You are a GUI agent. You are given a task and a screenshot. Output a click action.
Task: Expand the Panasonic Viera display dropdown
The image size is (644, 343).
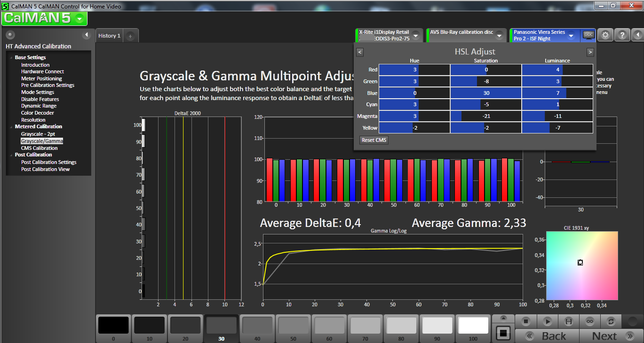click(x=571, y=36)
